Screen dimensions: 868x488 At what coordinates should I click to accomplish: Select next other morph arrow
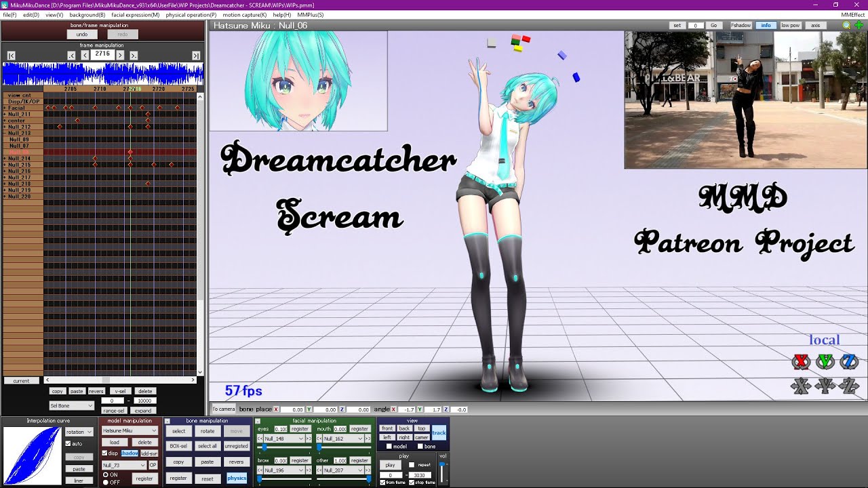pyautogui.click(x=368, y=470)
